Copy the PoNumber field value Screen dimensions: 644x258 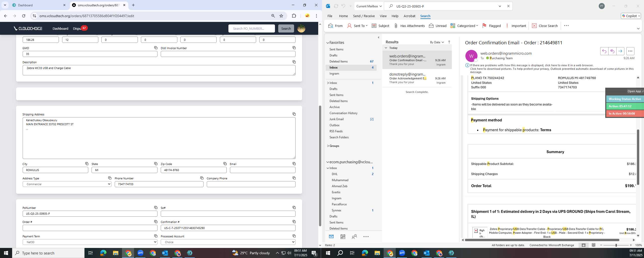pyautogui.click(x=156, y=207)
